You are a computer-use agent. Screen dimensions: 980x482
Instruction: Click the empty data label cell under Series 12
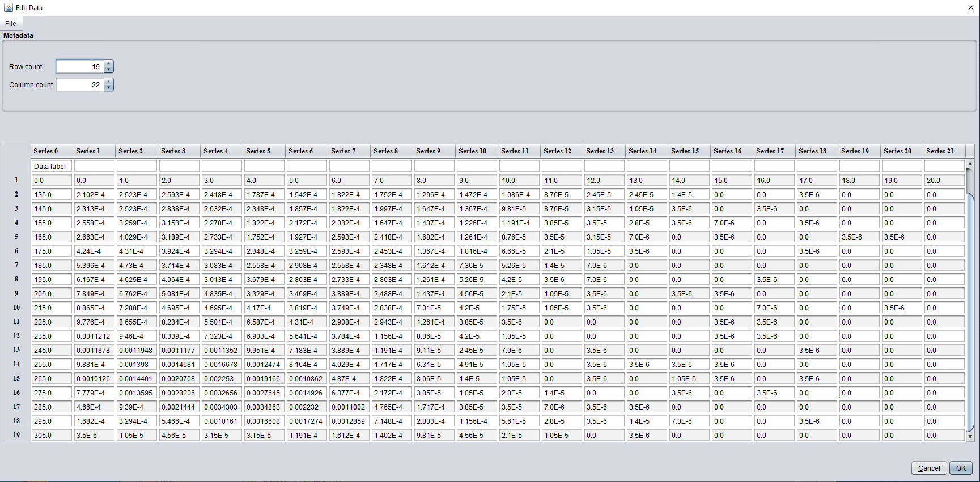click(562, 167)
